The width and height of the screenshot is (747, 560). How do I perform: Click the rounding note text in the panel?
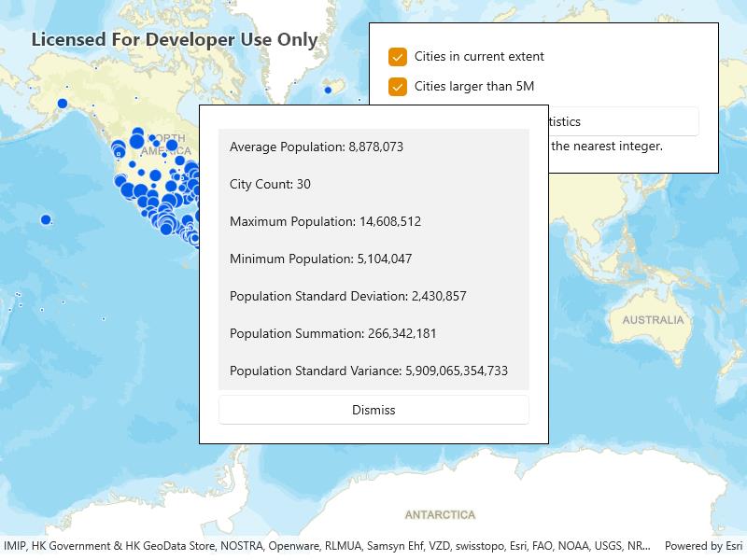coord(606,147)
